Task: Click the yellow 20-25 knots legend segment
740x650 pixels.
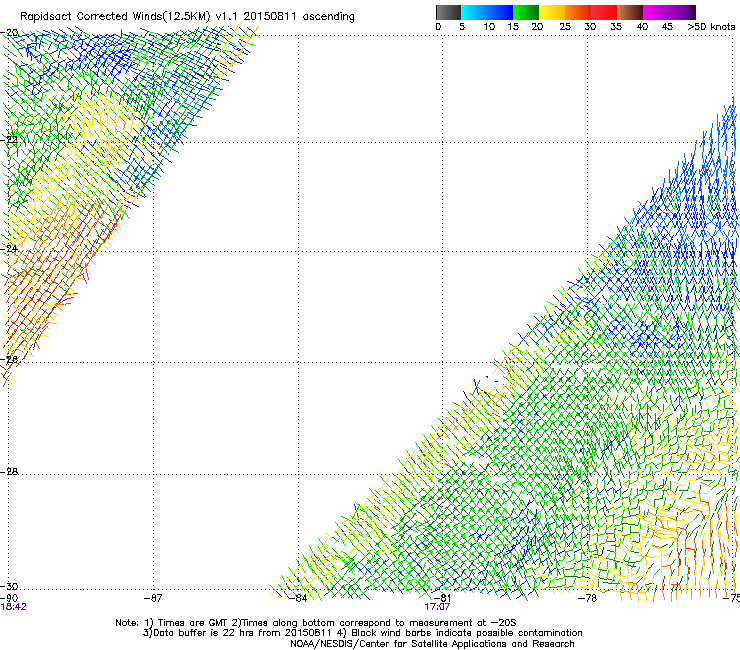Action: coord(552,12)
